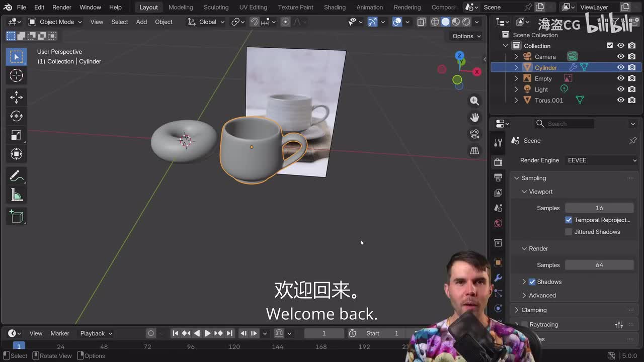Hide Cylinder in viewport via eye icon
644x362 pixels.
621,67
